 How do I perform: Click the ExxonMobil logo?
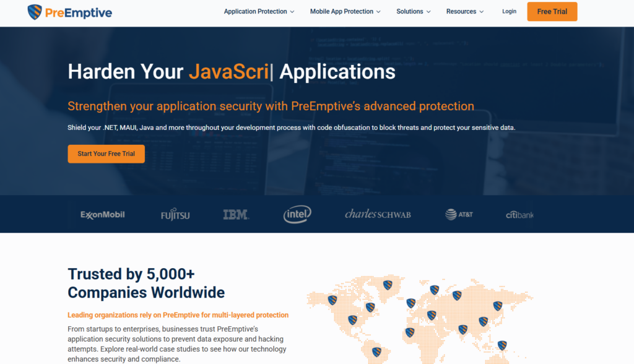coord(103,215)
